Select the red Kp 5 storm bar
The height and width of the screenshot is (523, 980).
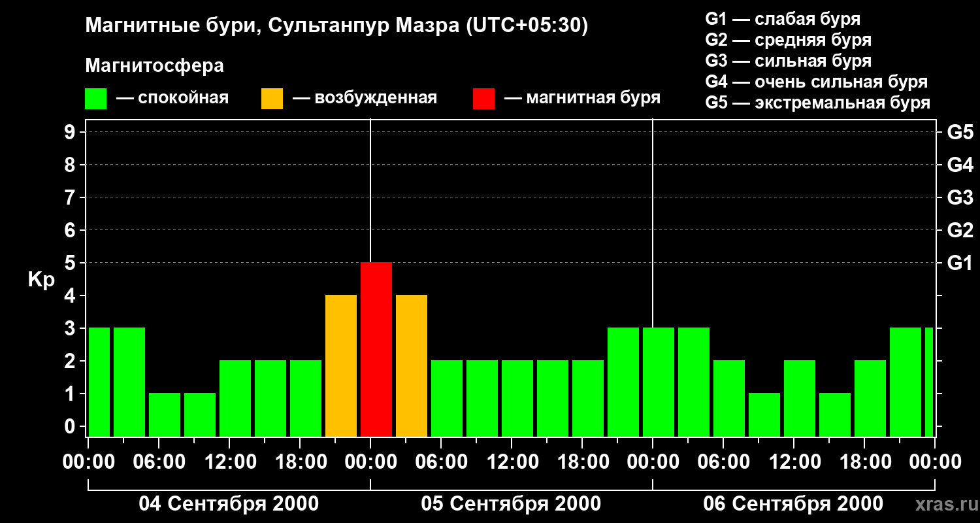376,350
